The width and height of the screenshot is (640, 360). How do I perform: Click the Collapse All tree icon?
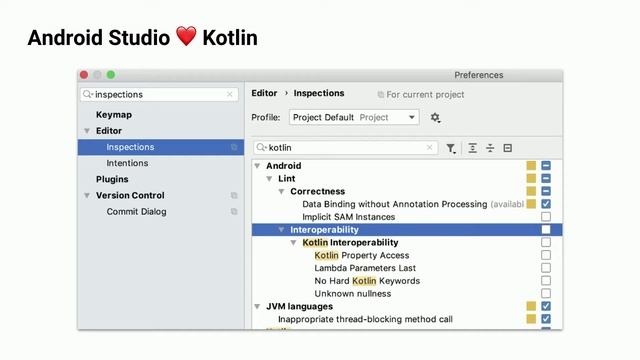(490, 148)
